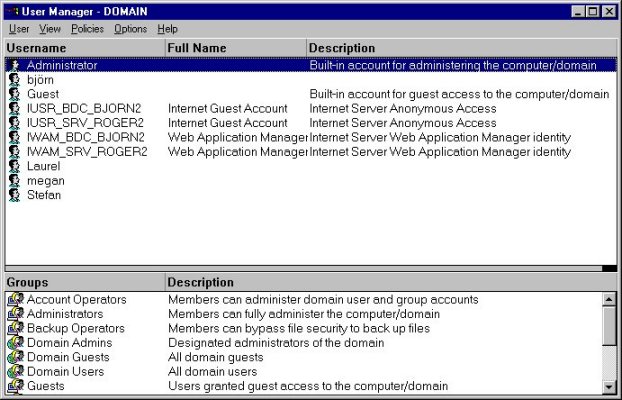Click the Guest user account icon
This screenshot has height=400, width=622.
pyautogui.click(x=14, y=94)
